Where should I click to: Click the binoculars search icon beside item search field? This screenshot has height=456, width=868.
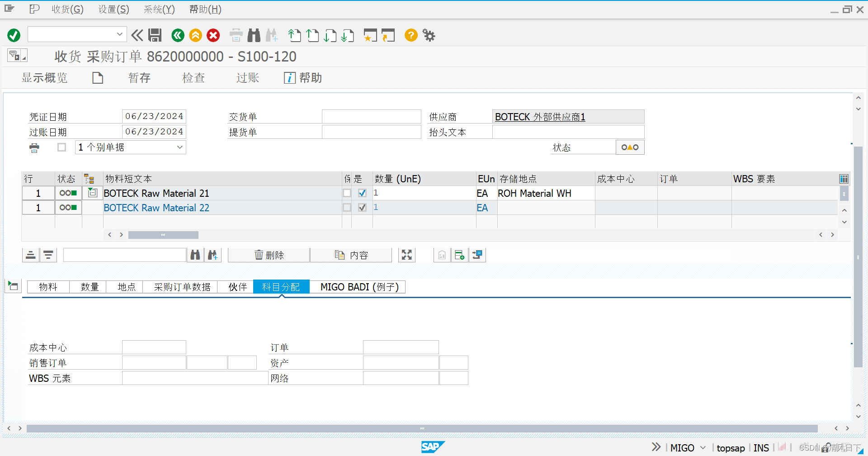click(195, 255)
